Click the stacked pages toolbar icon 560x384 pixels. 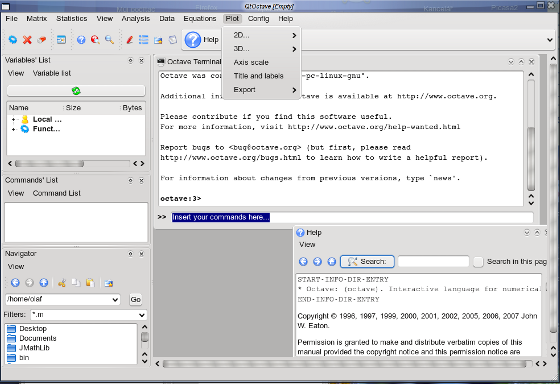click(173, 40)
